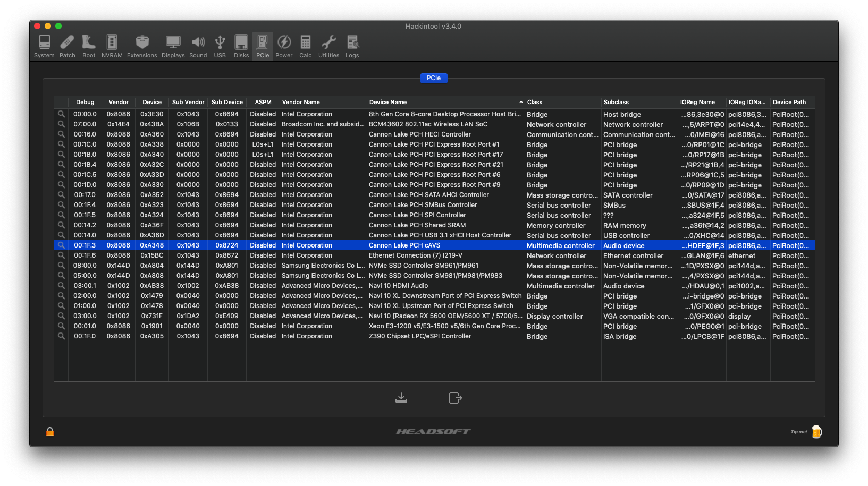Open the Logs section
The width and height of the screenshot is (868, 486).
pos(352,46)
